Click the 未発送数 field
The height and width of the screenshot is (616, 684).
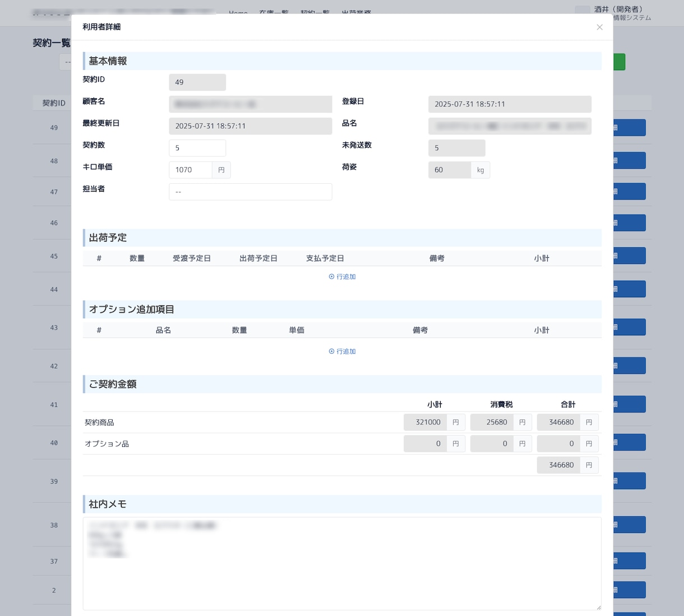click(x=457, y=148)
